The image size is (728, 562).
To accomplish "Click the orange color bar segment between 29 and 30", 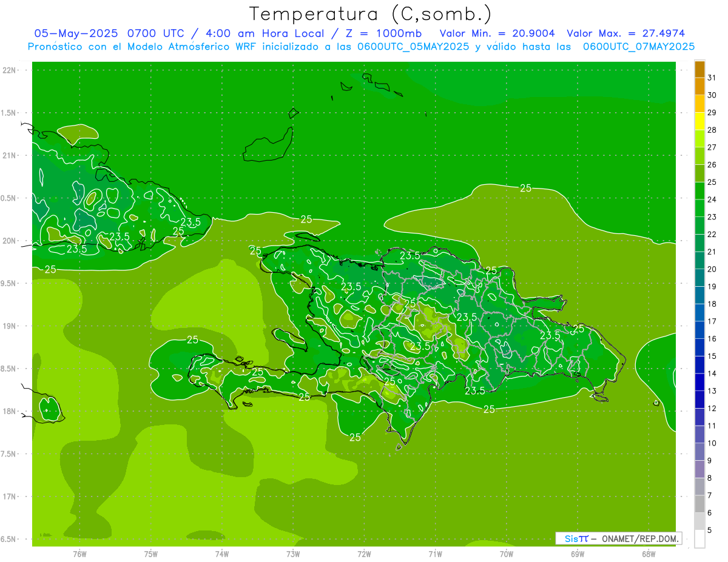I will 699,104.
